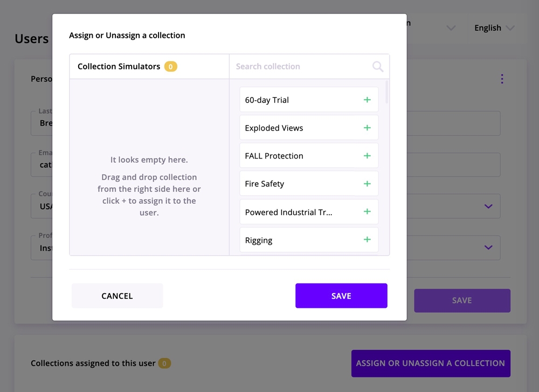
Task: Click the Collection Simulators count badge
Action: click(x=171, y=67)
